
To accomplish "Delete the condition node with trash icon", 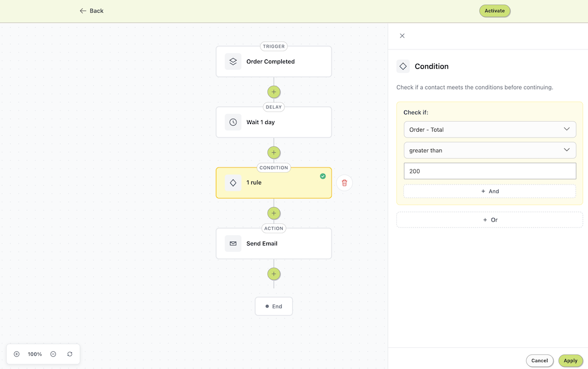I will (344, 183).
